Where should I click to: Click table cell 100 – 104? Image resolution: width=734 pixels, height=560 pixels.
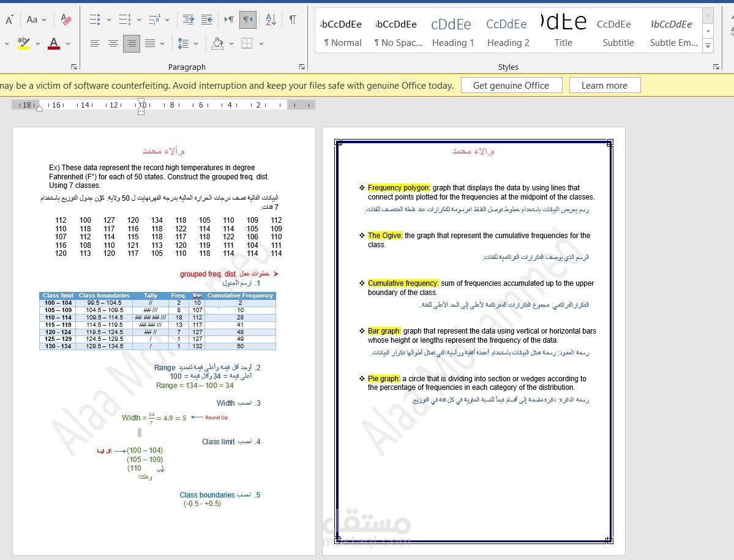pos(58,303)
